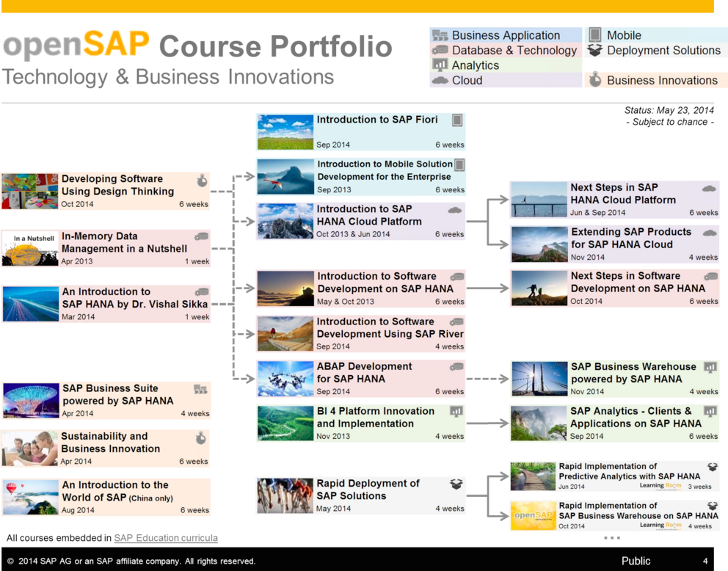This screenshot has width=728, height=571.
Task: Click database icon on SAP River course
Action: tap(456, 321)
